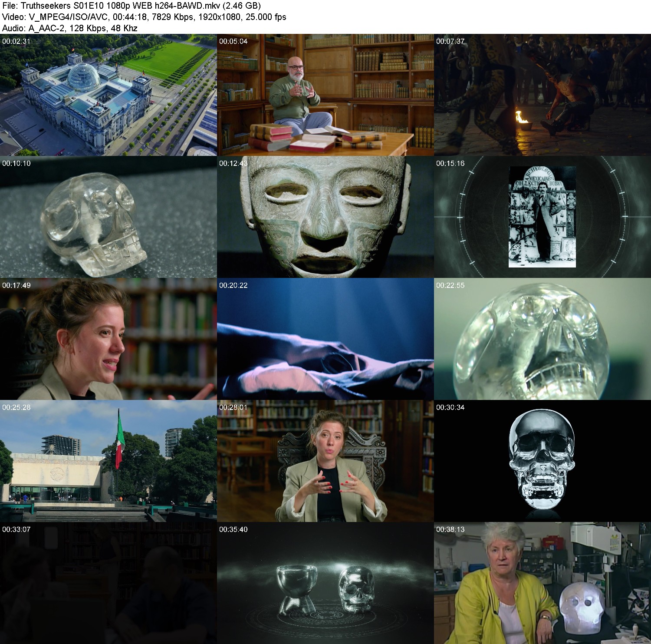
Task: Open the 00:12:43 stone mask thumbnail
Action: (325, 217)
